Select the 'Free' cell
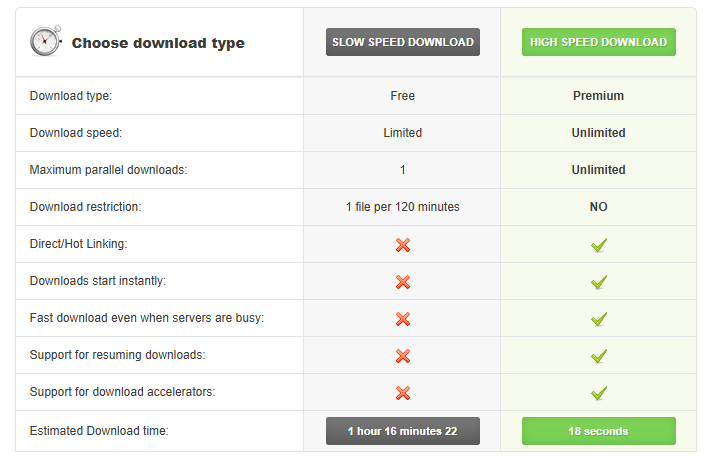Screen dimensions: 708x460 click(x=403, y=96)
